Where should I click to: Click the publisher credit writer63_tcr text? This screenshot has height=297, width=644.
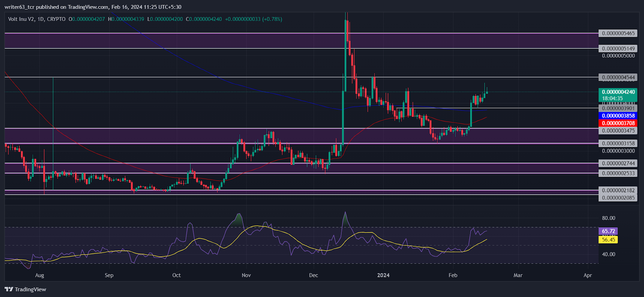pyautogui.click(x=19, y=7)
